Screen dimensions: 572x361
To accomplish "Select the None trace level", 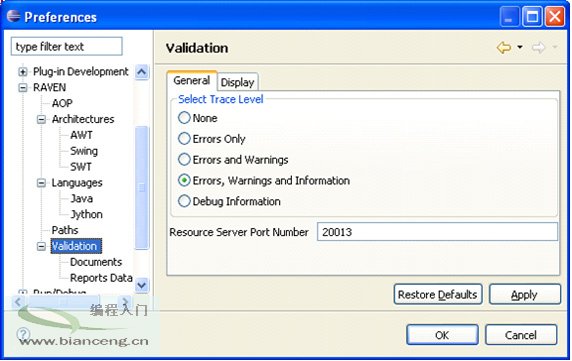I will click(x=184, y=118).
